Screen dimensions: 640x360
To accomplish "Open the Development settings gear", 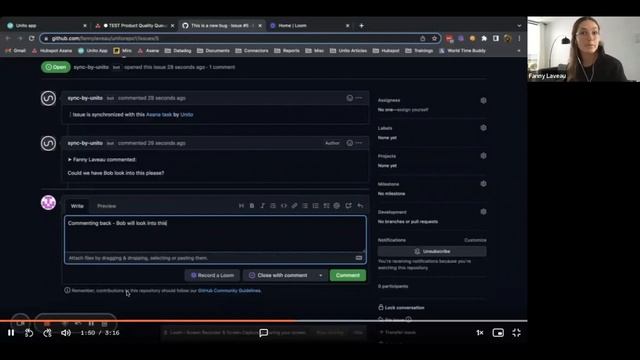I will pyautogui.click(x=483, y=211).
